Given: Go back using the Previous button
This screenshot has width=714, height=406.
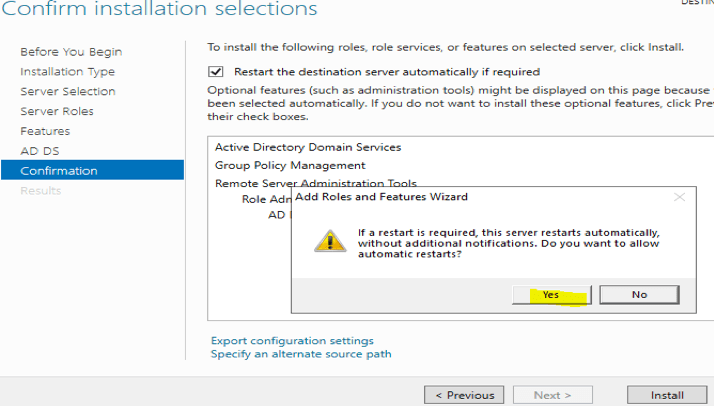Looking at the screenshot, I should point(463,395).
